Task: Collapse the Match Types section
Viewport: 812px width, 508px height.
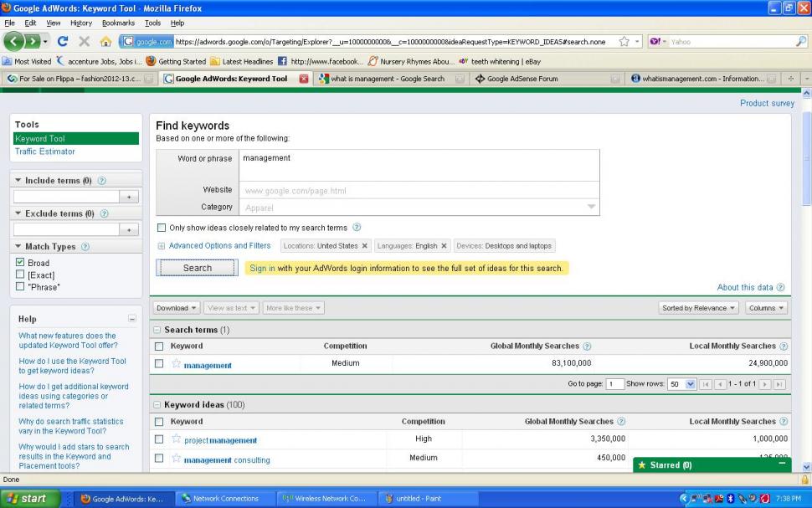Action: pyautogui.click(x=18, y=247)
